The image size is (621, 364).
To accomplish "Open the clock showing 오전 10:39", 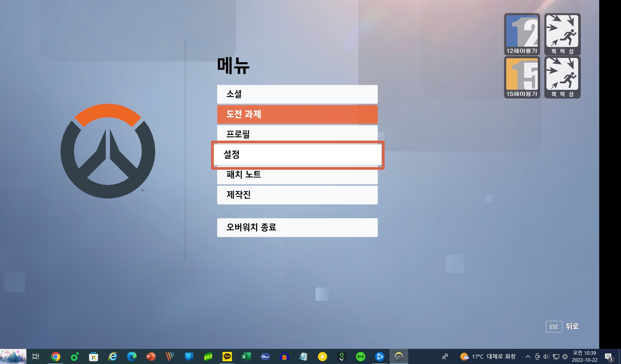I will coord(584,357).
